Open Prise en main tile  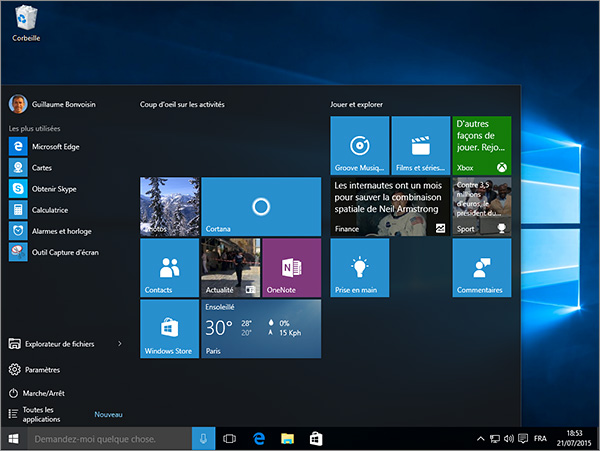coord(360,267)
